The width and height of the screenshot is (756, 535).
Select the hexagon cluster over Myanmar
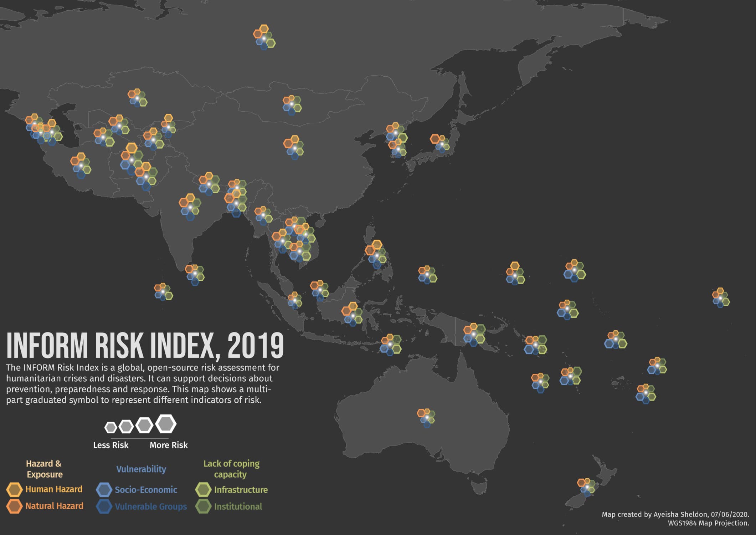click(263, 215)
